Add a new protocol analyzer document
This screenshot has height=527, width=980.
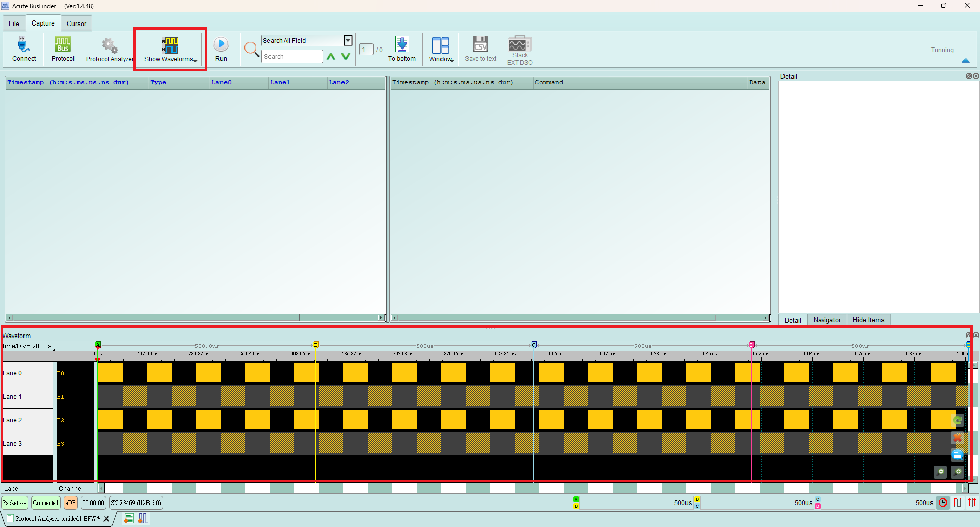[128, 519]
